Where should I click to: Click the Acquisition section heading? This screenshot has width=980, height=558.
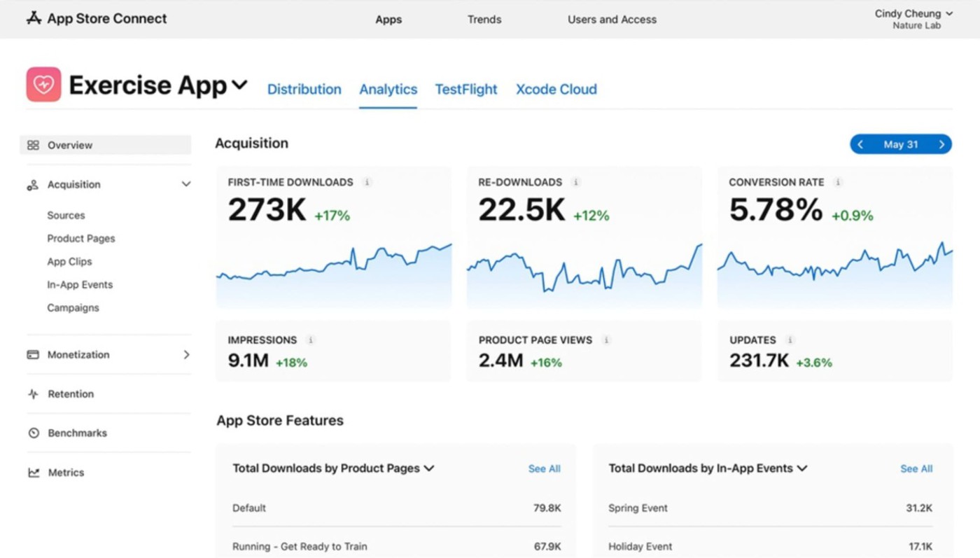point(251,144)
